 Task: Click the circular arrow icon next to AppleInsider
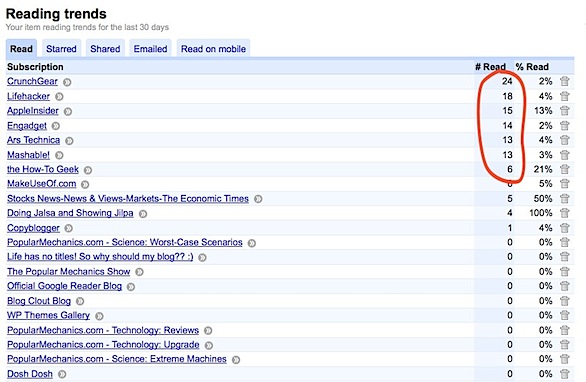tap(68, 111)
